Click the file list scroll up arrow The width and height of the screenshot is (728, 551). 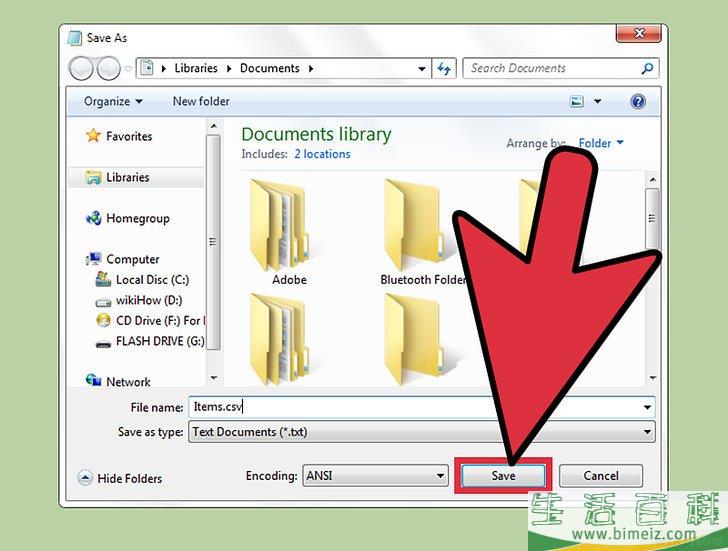coord(652,179)
